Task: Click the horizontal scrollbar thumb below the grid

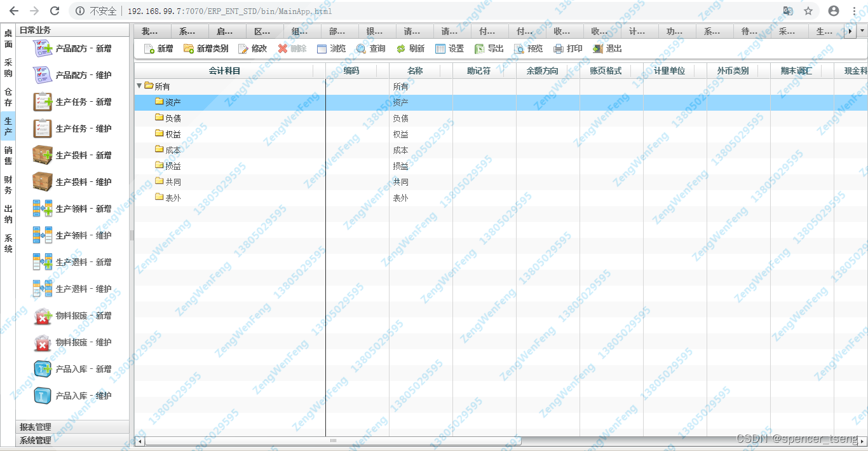Action: tap(333, 440)
